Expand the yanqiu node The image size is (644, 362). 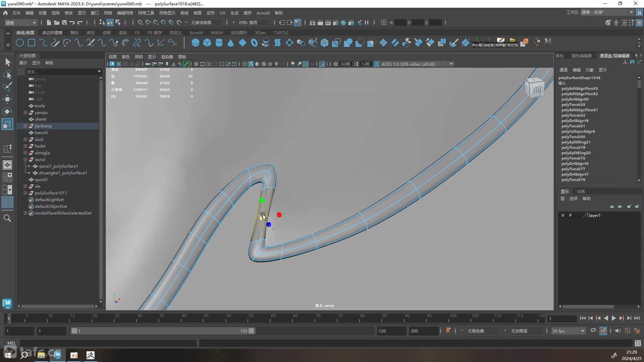point(25,113)
